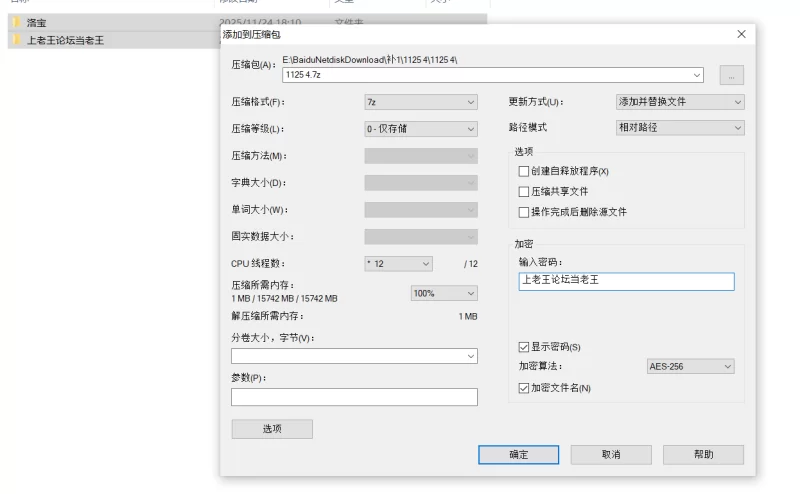Click the 文件夹 type cell of the 洛宝 row

click(x=349, y=22)
